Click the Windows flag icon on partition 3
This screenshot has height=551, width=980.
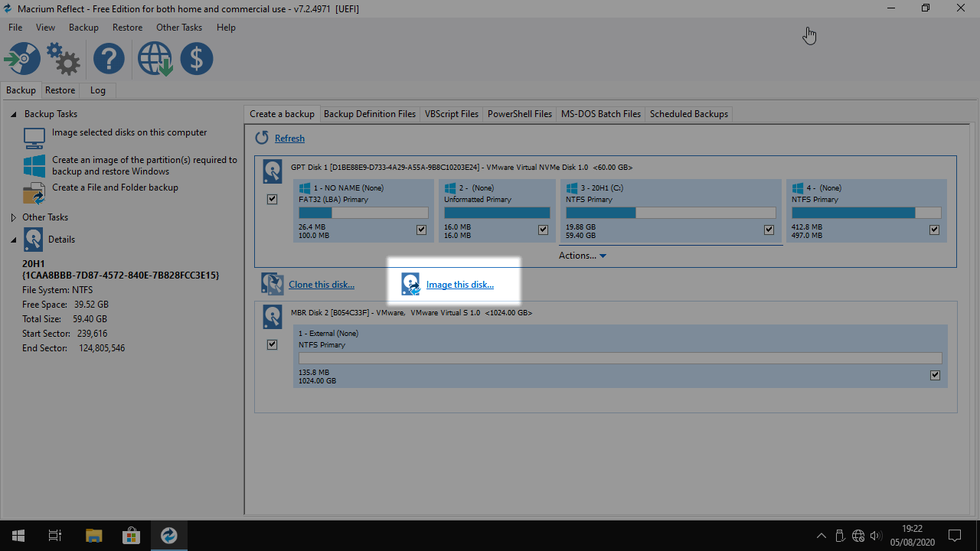pyautogui.click(x=571, y=187)
